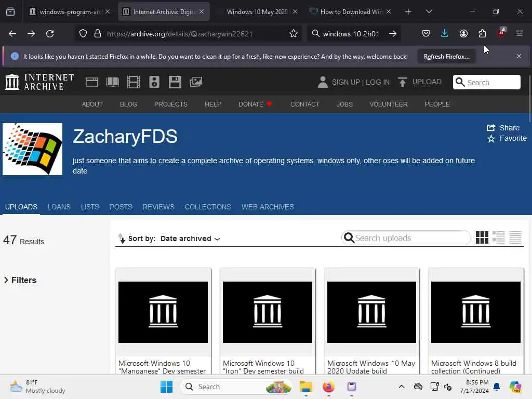This screenshot has width=532, height=399.
Task: Expand the list all tabs chevron
Action: (429, 11)
